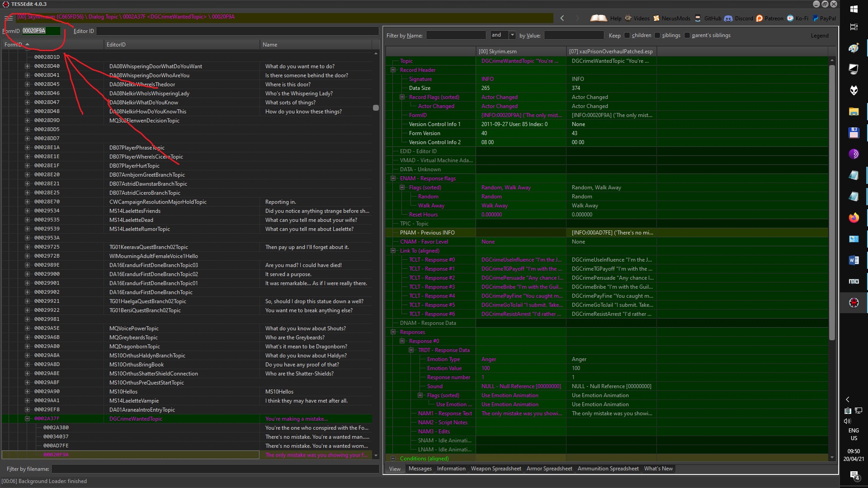This screenshot has height=488, width=868.
Task: Select the TES5Edit taskbar icon
Action: [854, 303]
